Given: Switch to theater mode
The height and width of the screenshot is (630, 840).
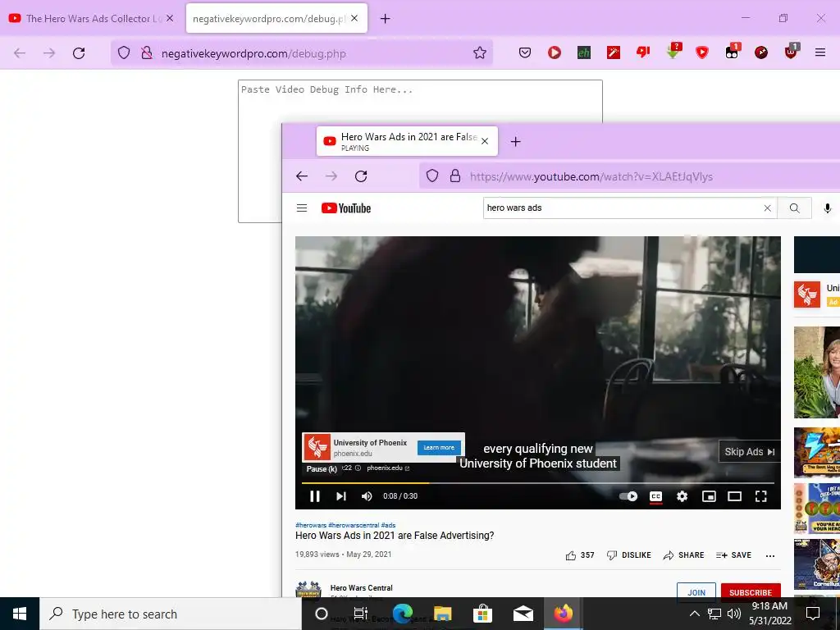Looking at the screenshot, I should (734, 496).
